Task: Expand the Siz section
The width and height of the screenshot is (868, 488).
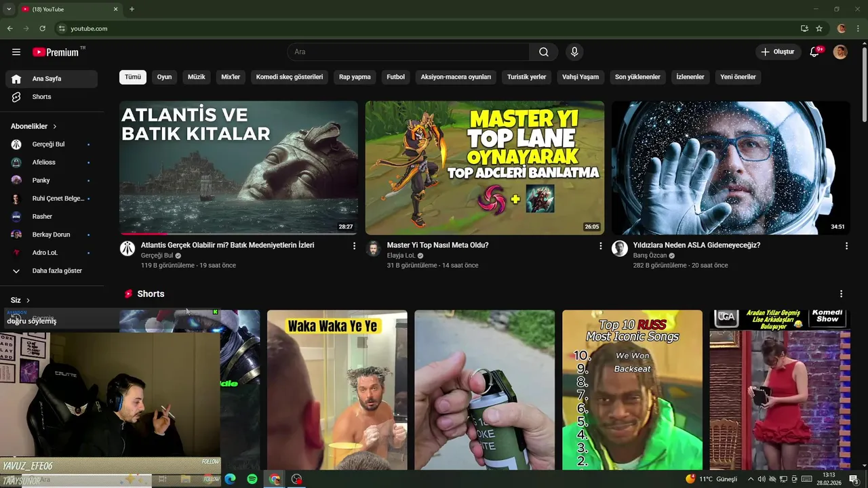Action: [20, 300]
